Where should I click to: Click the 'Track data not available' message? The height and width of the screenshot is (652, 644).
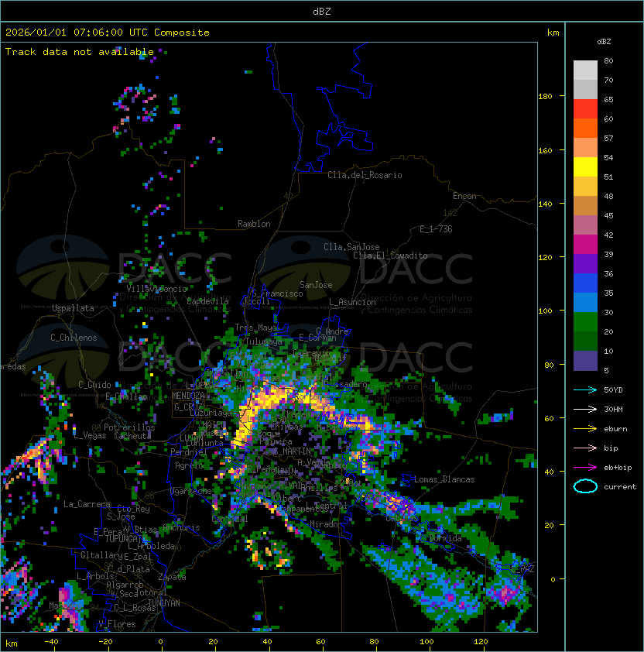(x=80, y=52)
